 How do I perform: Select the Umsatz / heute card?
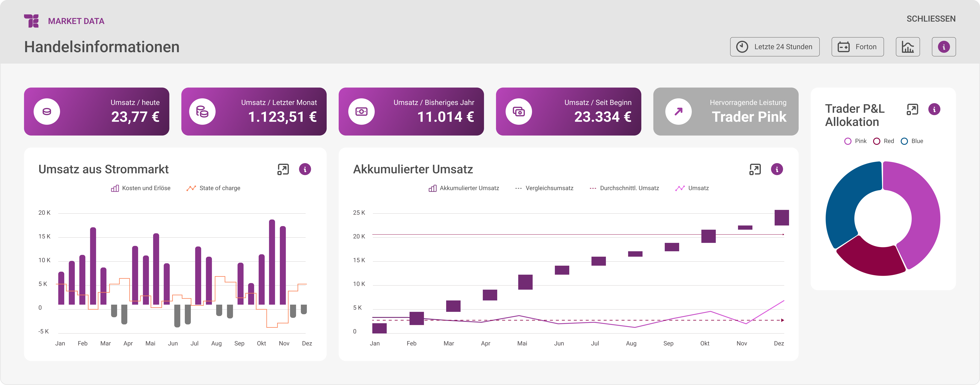(x=97, y=111)
